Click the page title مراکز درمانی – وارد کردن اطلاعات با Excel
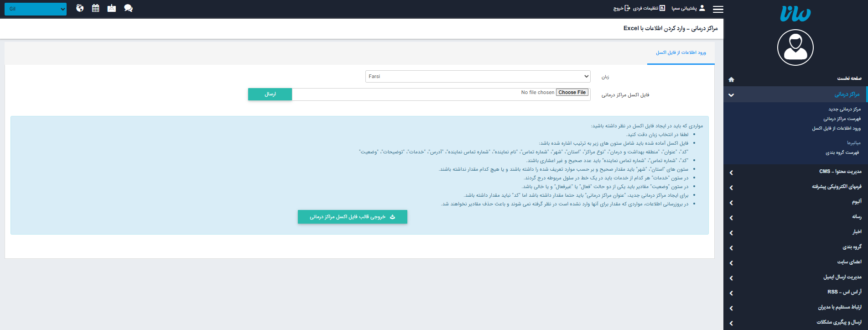The image size is (868, 330). (x=670, y=28)
